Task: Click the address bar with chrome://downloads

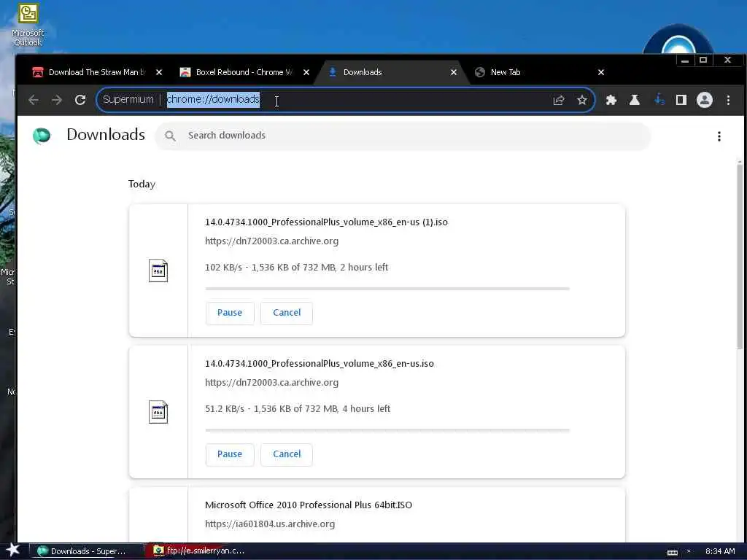Action: (346, 99)
